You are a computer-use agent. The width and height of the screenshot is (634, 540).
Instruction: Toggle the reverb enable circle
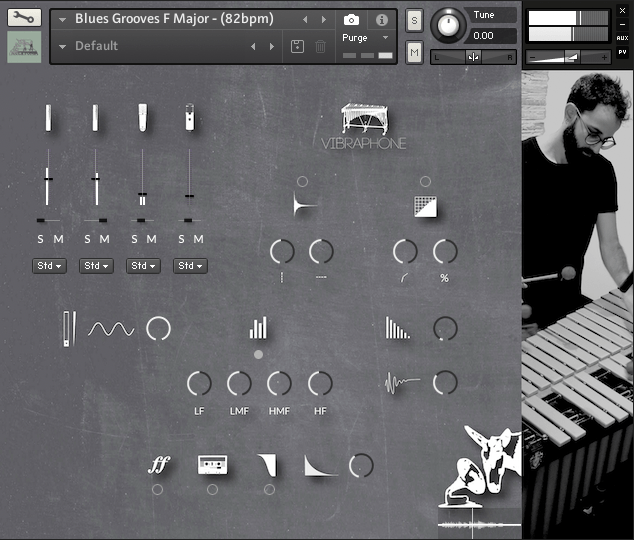(302, 181)
